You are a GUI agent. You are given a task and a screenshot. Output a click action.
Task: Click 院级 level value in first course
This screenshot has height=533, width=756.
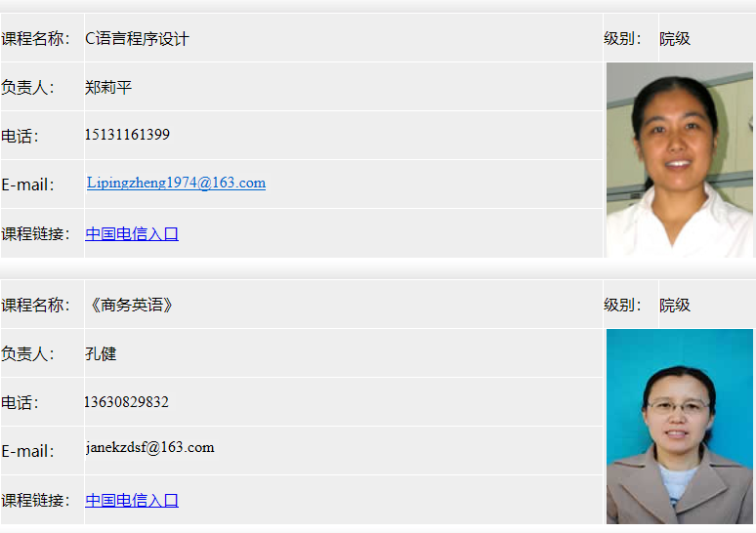point(675,38)
